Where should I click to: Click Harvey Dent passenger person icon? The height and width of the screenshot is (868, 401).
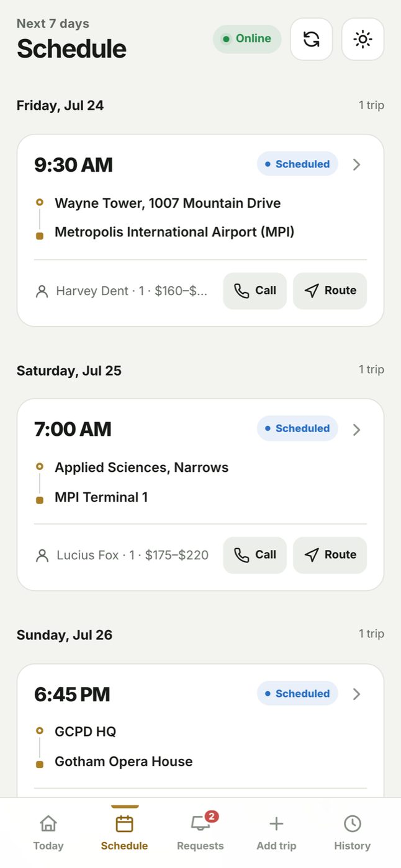pos(42,291)
